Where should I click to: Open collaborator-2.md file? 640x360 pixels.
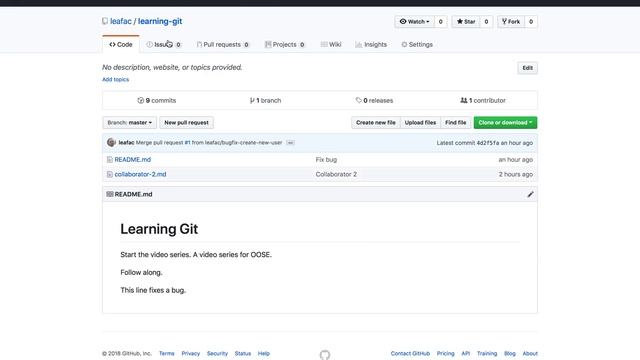tap(140, 174)
